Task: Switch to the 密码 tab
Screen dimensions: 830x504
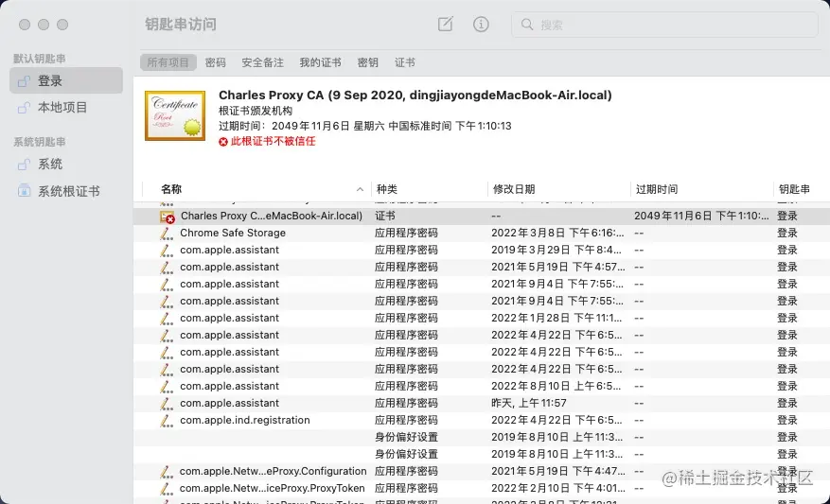Action: (x=216, y=62)
